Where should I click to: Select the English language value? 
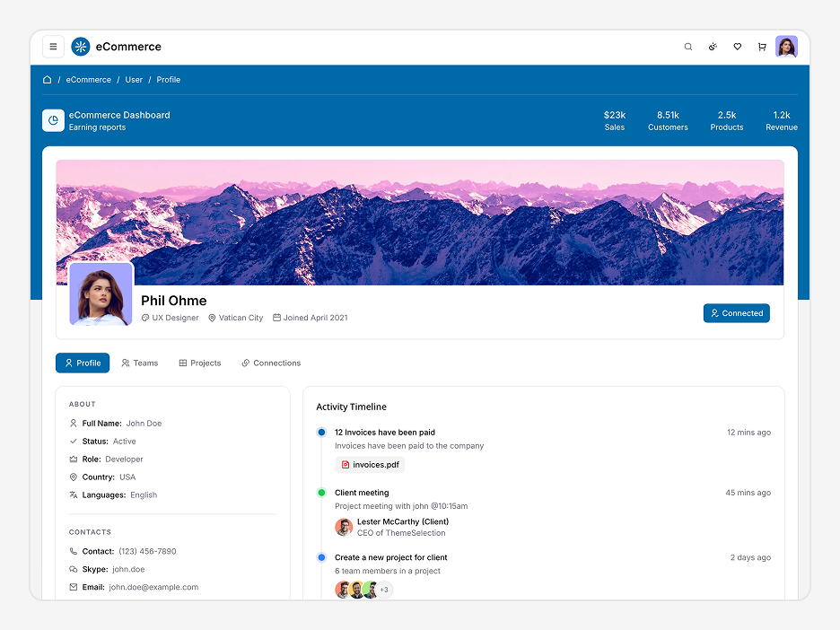pos(144,494)
